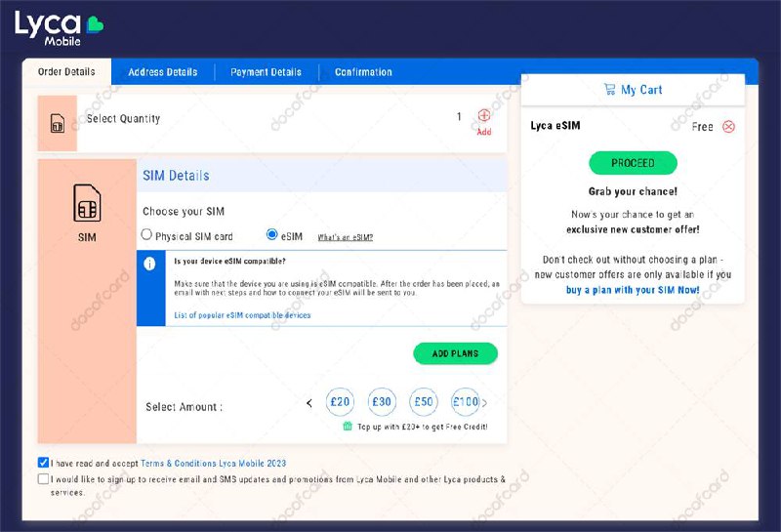Click the plus Add quantity icon
The image size is (781, 532).
(x=484, y=117)
